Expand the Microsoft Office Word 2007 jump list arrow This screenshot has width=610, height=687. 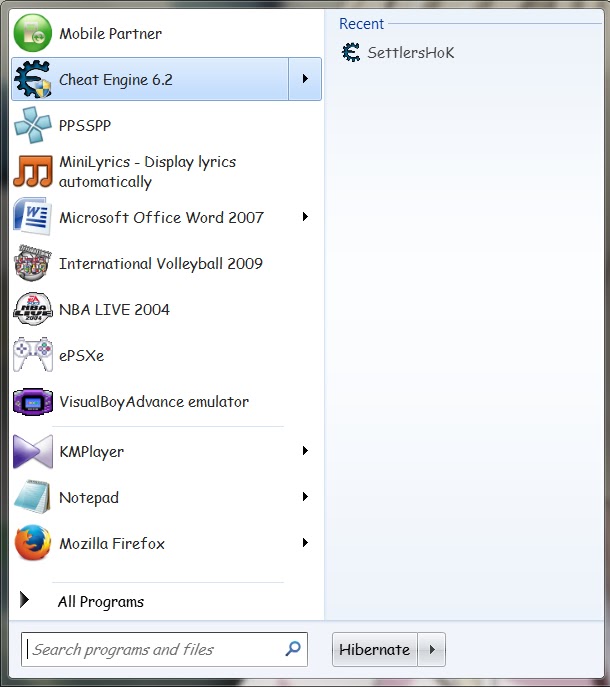pos(305,216)
